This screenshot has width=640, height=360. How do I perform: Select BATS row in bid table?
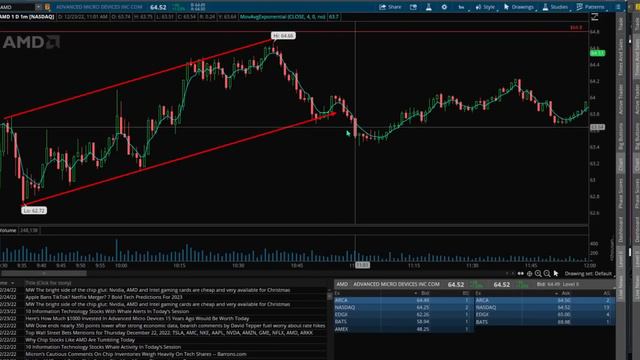[403, 322]
